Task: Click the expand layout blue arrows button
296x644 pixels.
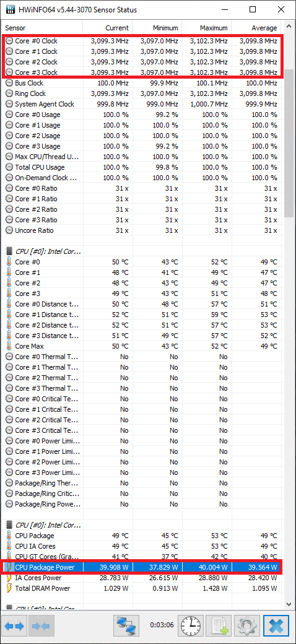Action: point(14,625)
